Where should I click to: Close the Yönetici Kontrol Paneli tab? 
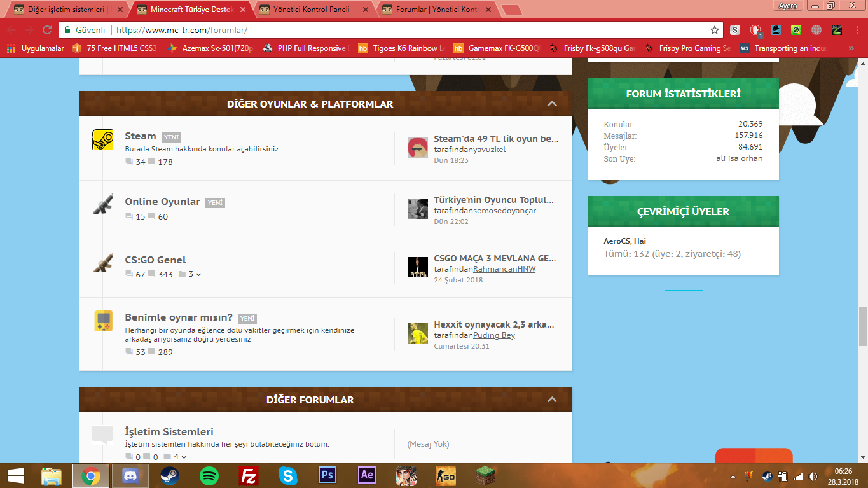pos(365,10)
